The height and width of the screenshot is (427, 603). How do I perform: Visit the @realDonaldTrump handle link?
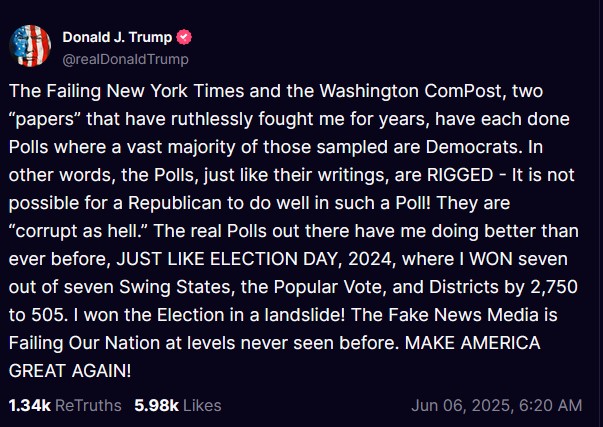point(125,59)
